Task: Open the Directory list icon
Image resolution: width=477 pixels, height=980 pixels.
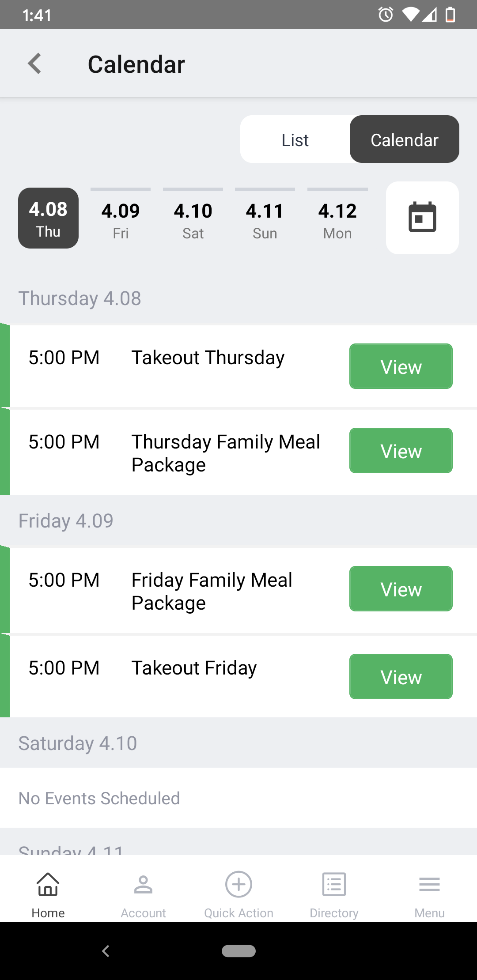Action: click(334, 884)
